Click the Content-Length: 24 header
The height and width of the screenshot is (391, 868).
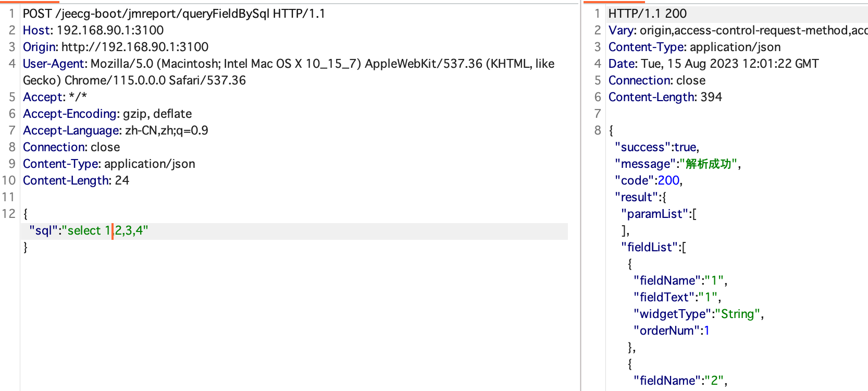pyautogui.click(x=76, y=180)
